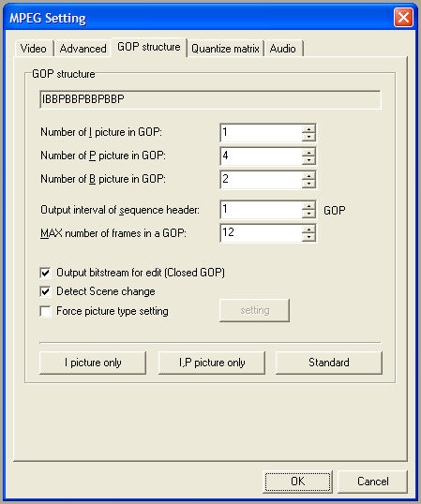
Task: Open the Quantize matrix tab
Action: tap(225, 49)
